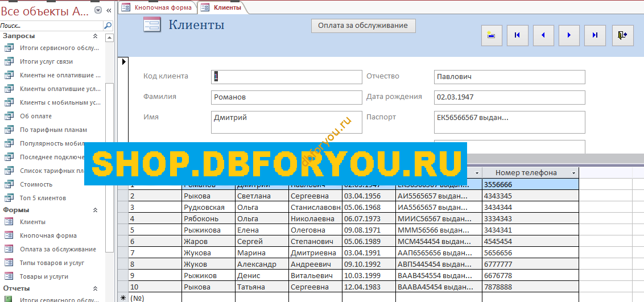The width and height of the screenshot is (644, 302).
Task: Click the current record selector arrow
Action: click(x=123, y=62)
